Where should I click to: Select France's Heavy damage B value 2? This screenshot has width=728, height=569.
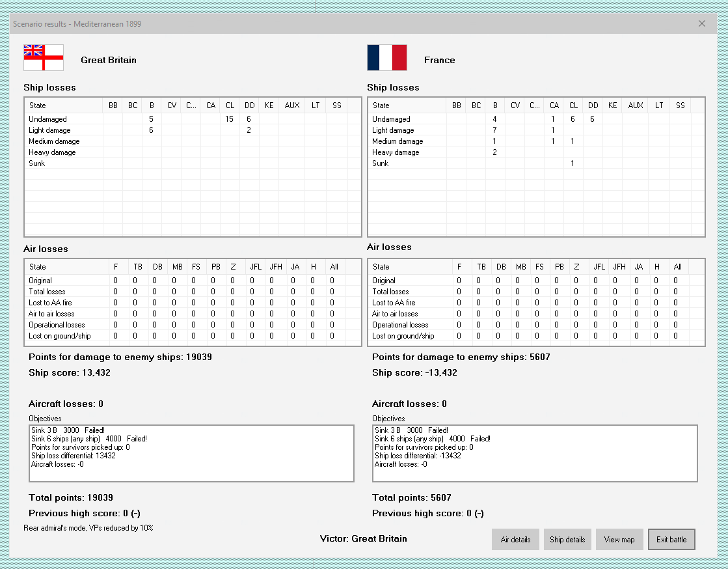coord(494,152)
